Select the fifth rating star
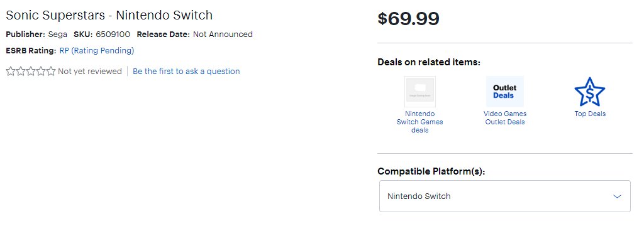This screenshot has height=226, width=644. (x=50, y=72)
